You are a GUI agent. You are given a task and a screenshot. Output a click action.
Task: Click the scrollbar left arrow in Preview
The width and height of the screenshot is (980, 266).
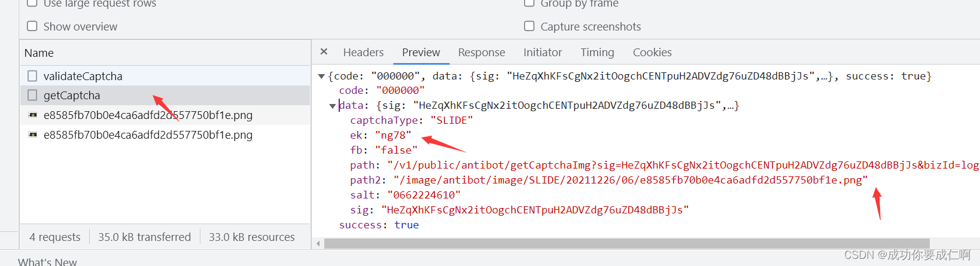(318, 243)
